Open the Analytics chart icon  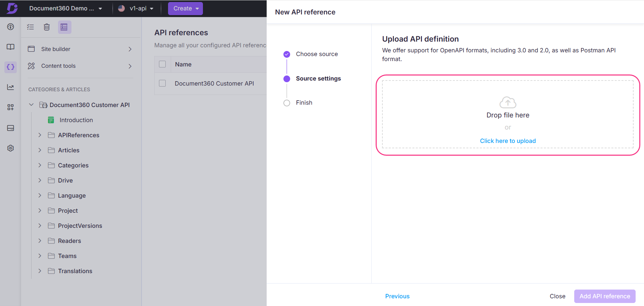pos(10,87)
